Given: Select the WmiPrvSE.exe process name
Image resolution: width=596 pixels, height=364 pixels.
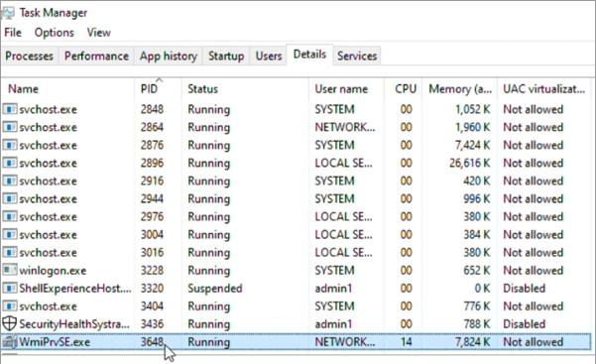Looking at the screenshot, I should pos(55,341).
